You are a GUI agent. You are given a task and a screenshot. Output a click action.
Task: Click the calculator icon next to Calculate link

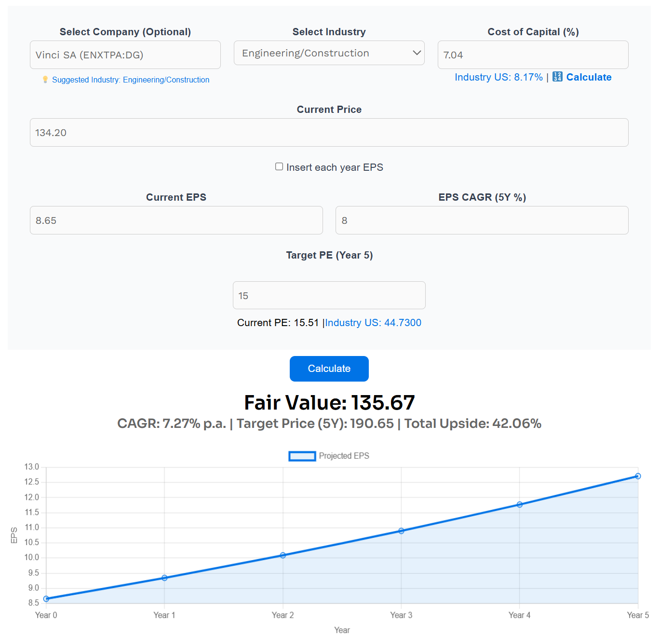557,77
